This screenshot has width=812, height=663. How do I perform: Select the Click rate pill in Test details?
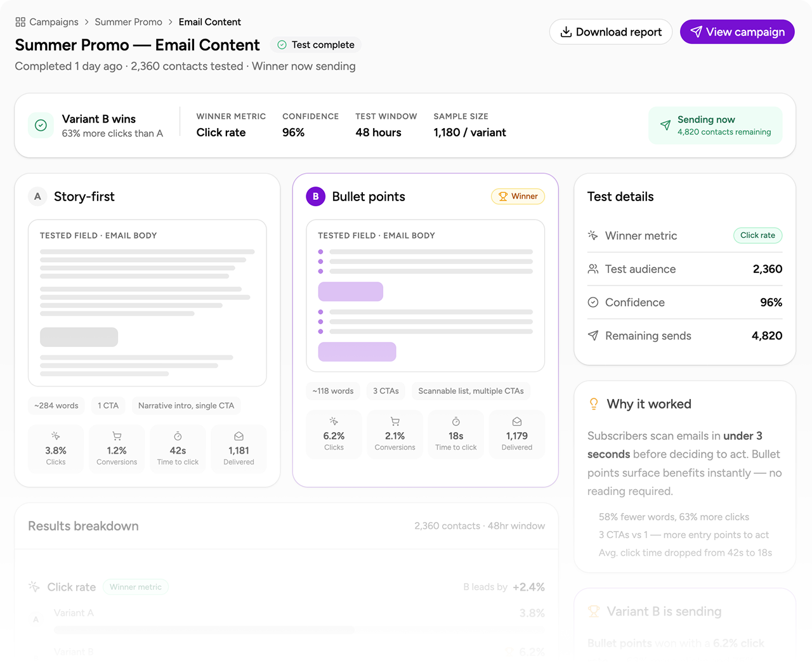(757, 235)
